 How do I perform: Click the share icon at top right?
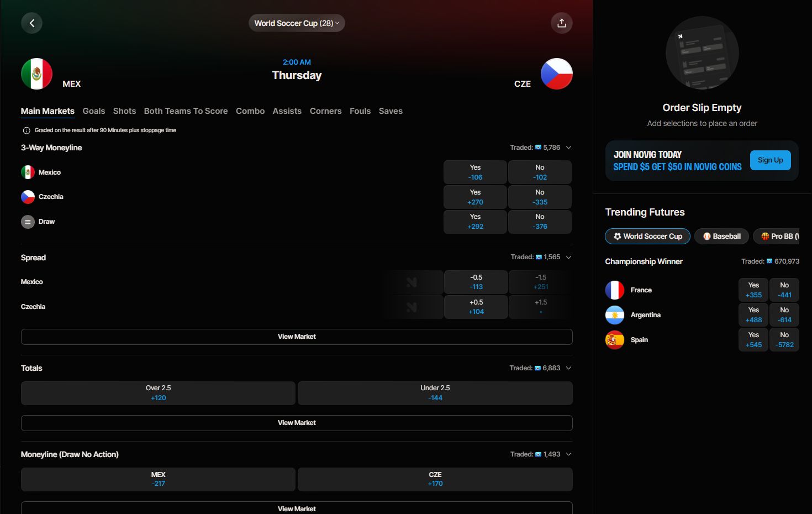pyautogui.click(x=561, y=23)
